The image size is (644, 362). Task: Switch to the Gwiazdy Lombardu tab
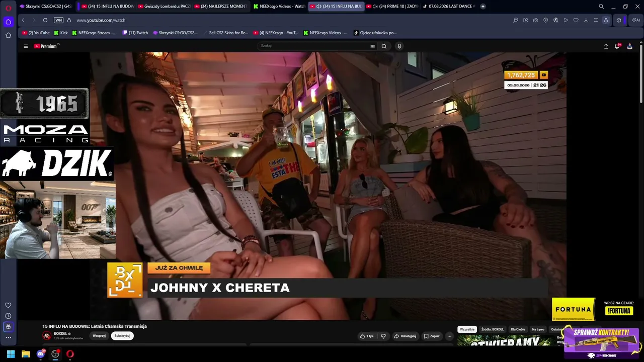point(165,7)
